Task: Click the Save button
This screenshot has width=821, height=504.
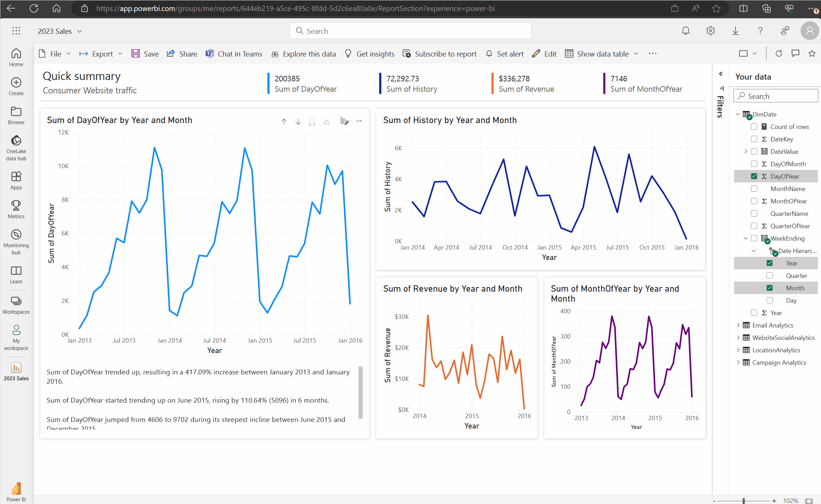Action: pyautogui.click(x=145, y=54)
